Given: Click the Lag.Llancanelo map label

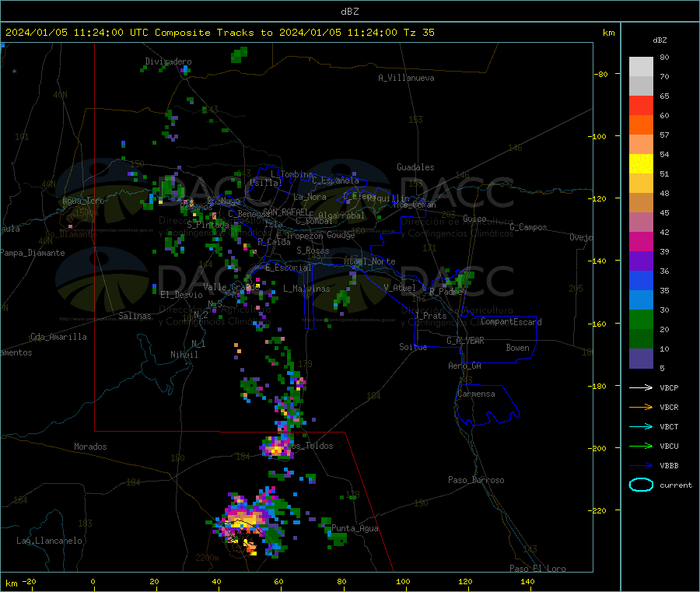Looking at the screenshot, I should 50,541.
